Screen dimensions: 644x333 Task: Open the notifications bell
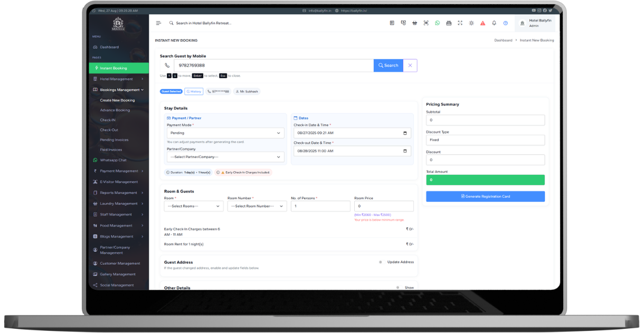pos(494,23)
